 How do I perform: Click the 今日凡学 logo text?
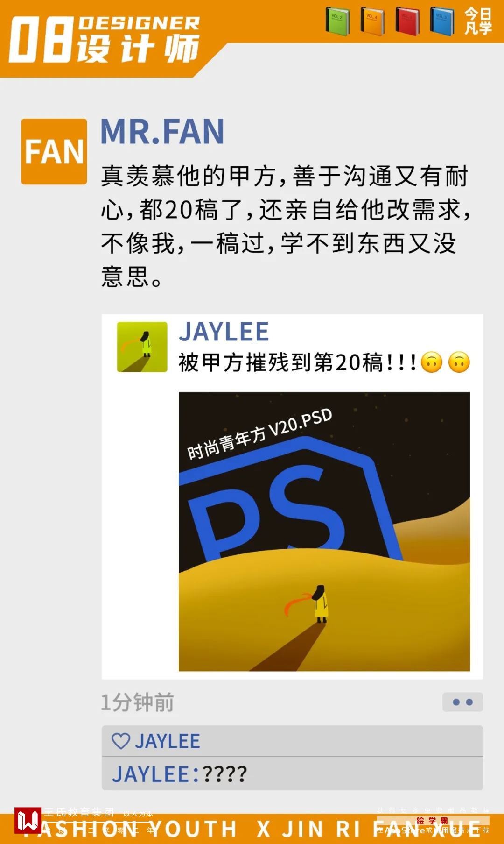click(x=478, y=21)
